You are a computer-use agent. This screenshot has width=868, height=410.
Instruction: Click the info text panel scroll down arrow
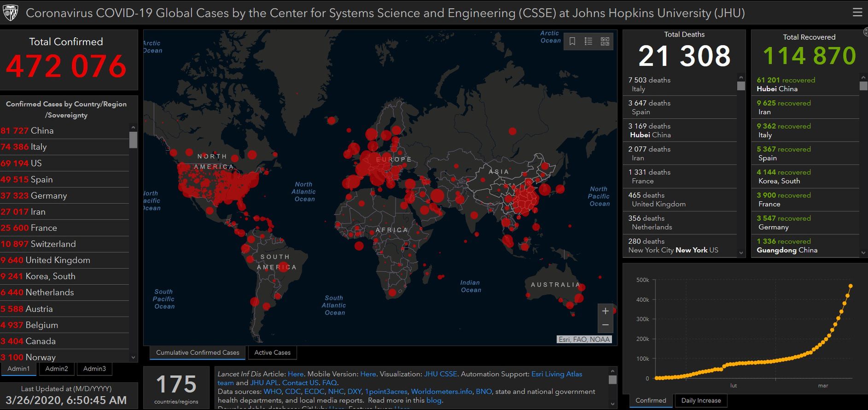[612, 404]
